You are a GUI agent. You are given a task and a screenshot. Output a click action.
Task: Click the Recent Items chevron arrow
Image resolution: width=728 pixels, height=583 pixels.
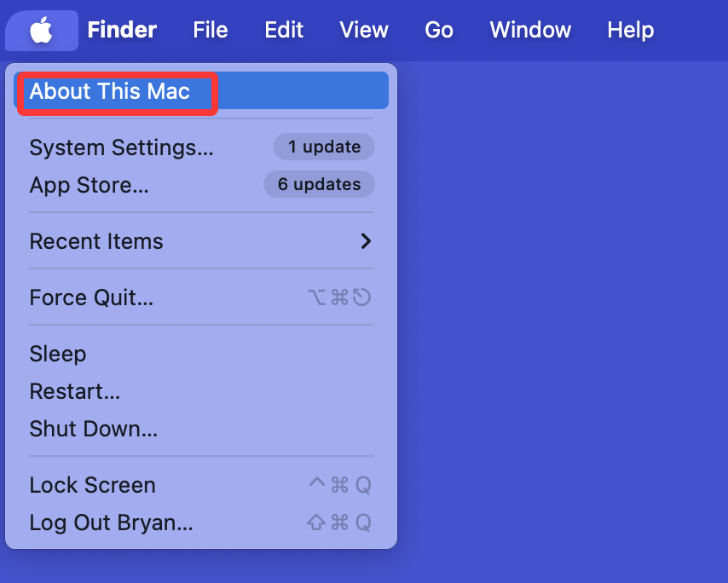(x=366, y=241)
